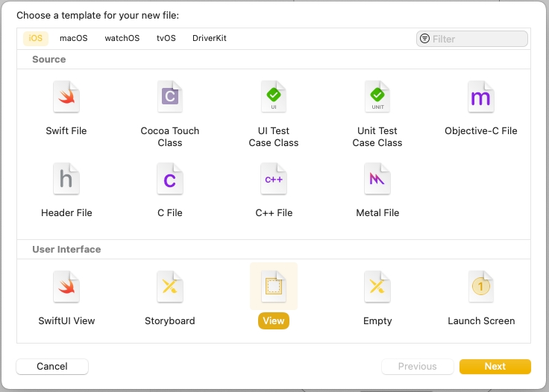Show DriverKit templates tab
The width and height of the screenshot is (549, 392).
coord(210,39)
